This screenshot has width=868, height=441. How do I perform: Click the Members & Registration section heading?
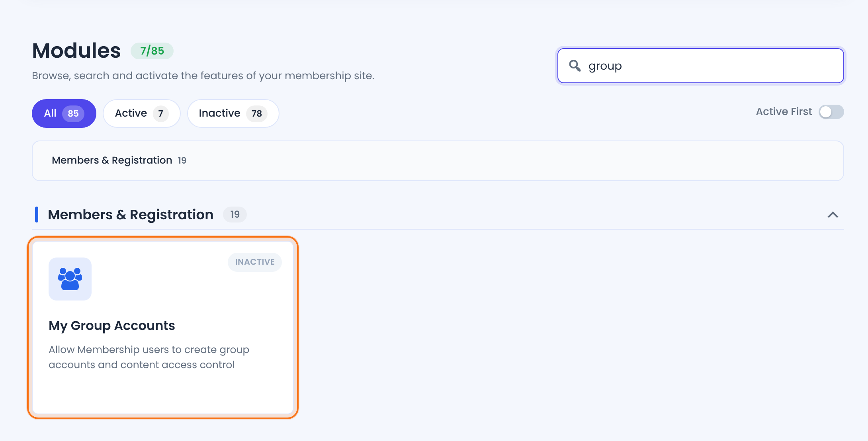(x=131, y=215)
